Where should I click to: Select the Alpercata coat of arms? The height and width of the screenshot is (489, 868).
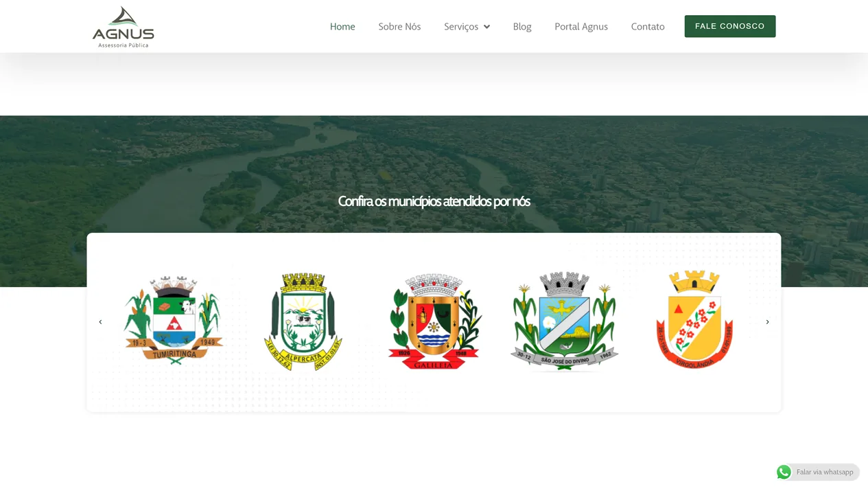pyautogui.click(x=303, y=321)
